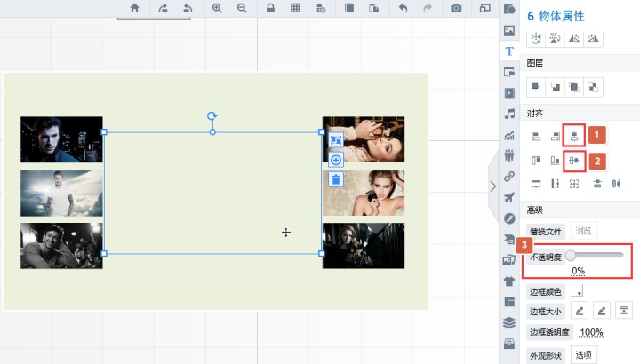Click the last mirror icon in the top properties row

tap(593, 38)
